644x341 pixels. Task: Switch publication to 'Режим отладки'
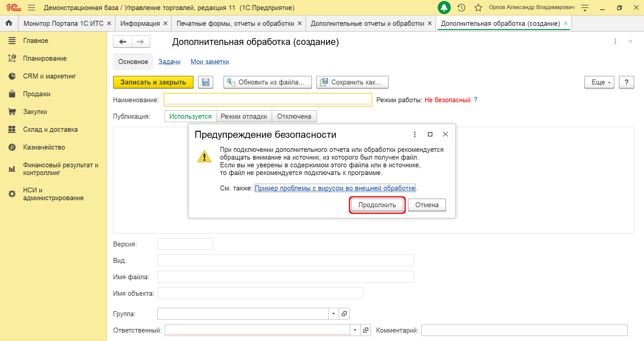[x=244, y=116]
